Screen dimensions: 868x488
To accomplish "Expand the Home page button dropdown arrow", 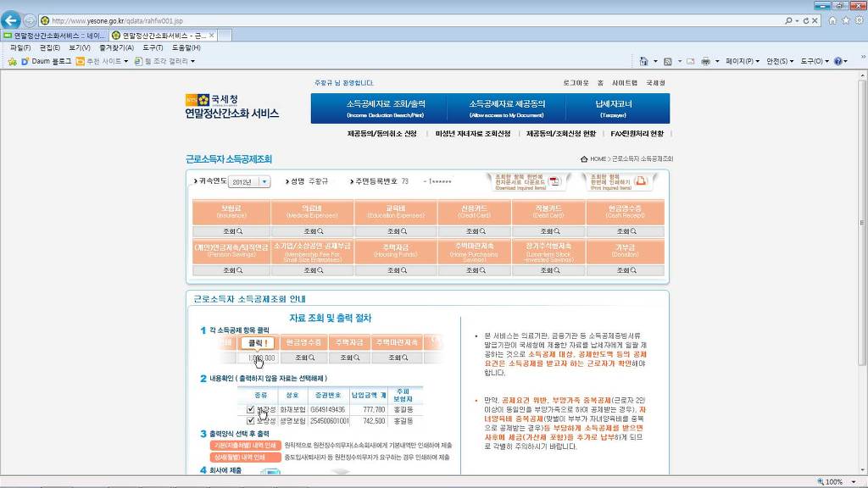I will pyautogui.click(x=655, y=61).
